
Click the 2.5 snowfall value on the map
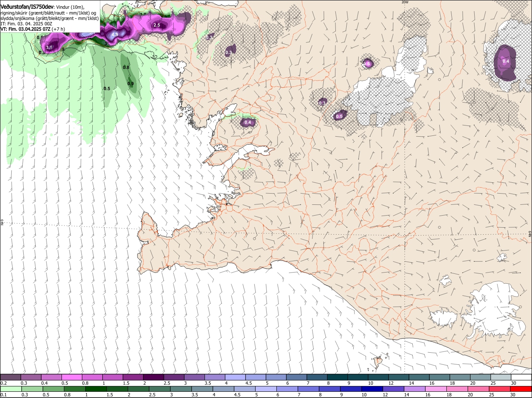[157, 25]
